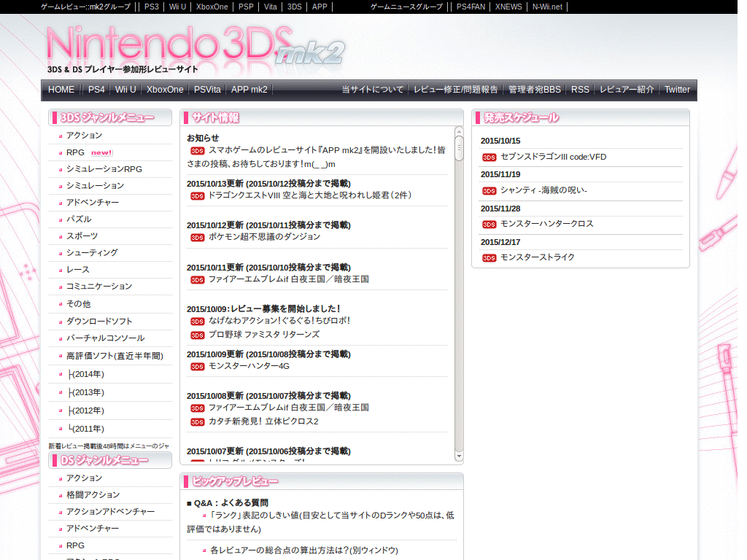The width and height of the screenshot is (747, 560).
Task: Click the site info scroll up arrow
Action: point(459,131)
